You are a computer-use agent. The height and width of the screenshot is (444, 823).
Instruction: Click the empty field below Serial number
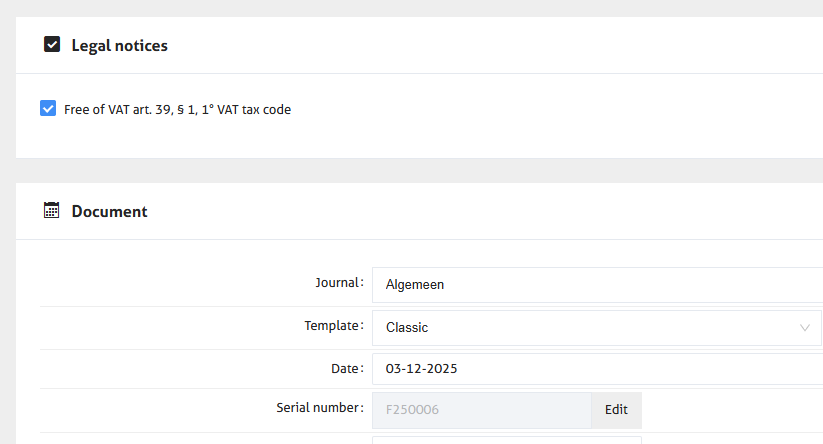click(506, 440)
